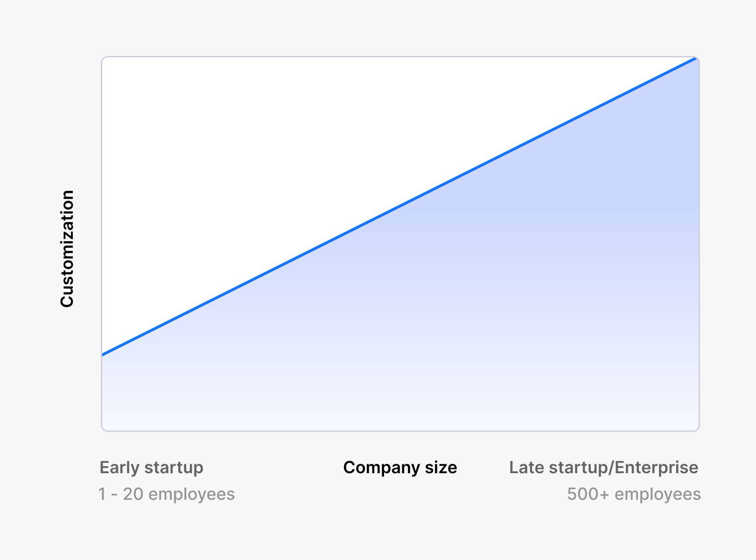Click the 500+ employees caption
This screenshot has height=560, width=756.
pyautogui.click(x=634, y=494)
